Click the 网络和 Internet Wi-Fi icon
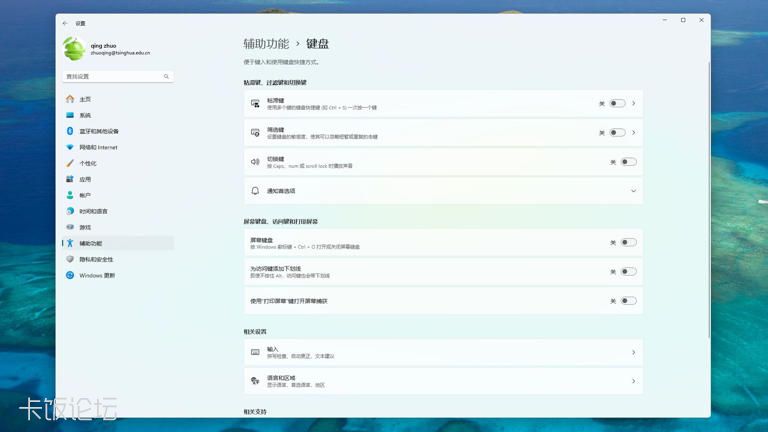The width and height of the screenshot is (768, 432). (x=70, y=147)
